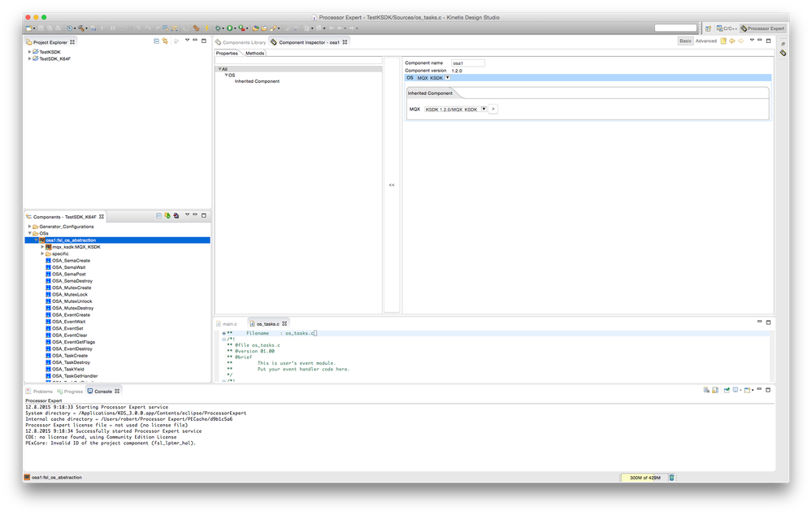This screenshot has height=515, width=812.
Task: Select the Component Inspector - osa1 tab
Action: click(309, 42)
